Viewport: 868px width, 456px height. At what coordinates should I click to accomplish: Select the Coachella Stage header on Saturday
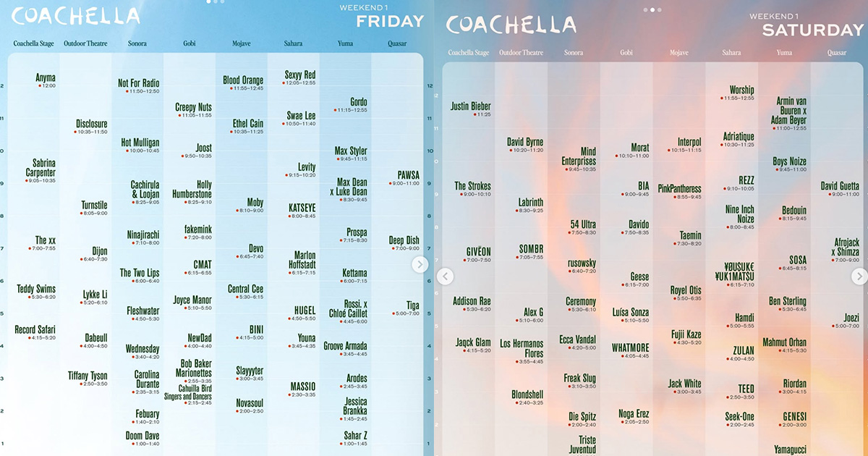(467, 52)
